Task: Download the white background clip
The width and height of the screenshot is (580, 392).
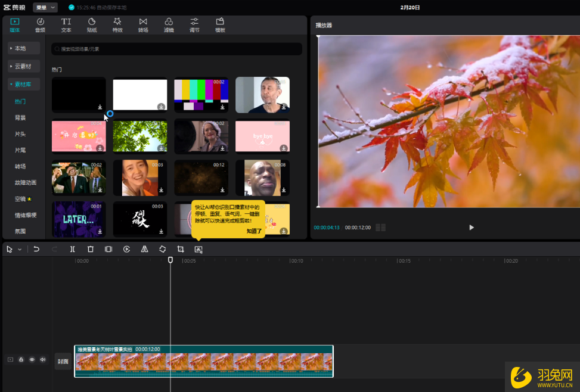Action: click(161, 107)
